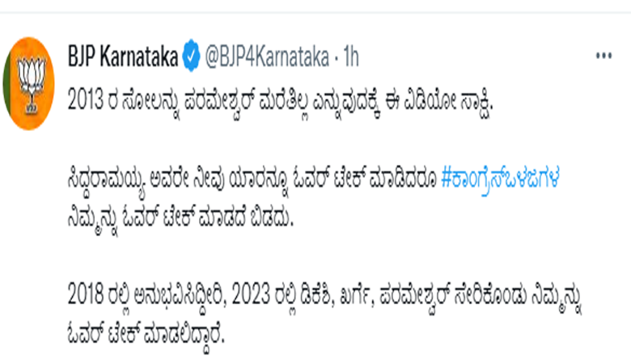Image resolution: width=631 pixels, height=364 pixels.
Task: Click the year 2013 starting the tweet
Action: 85,99
